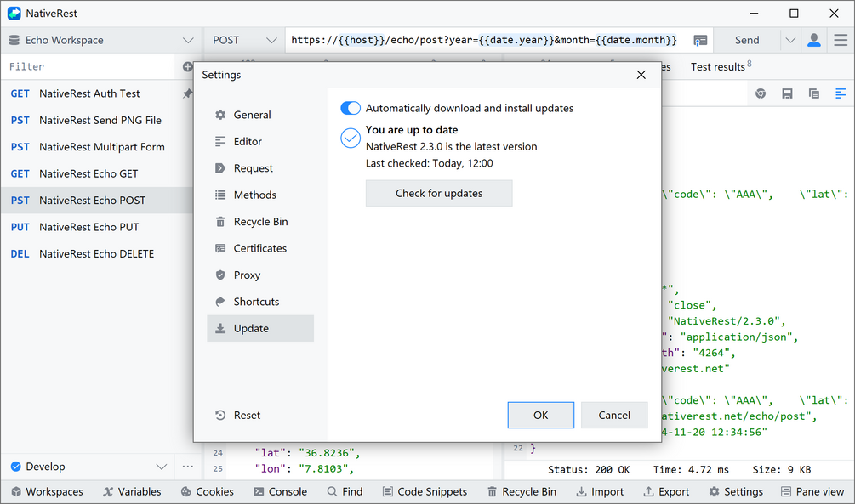Click the Update download icon
This screenshot has height=504, width=855.
coord(220,329)
